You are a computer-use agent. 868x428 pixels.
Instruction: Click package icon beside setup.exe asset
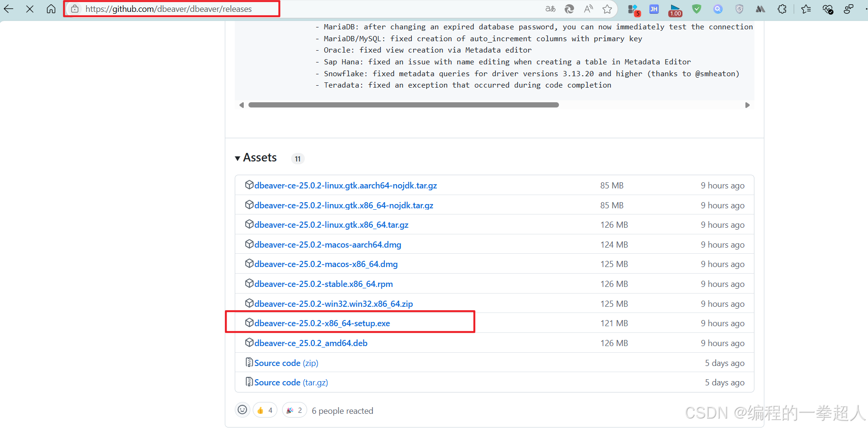point(249,322)
